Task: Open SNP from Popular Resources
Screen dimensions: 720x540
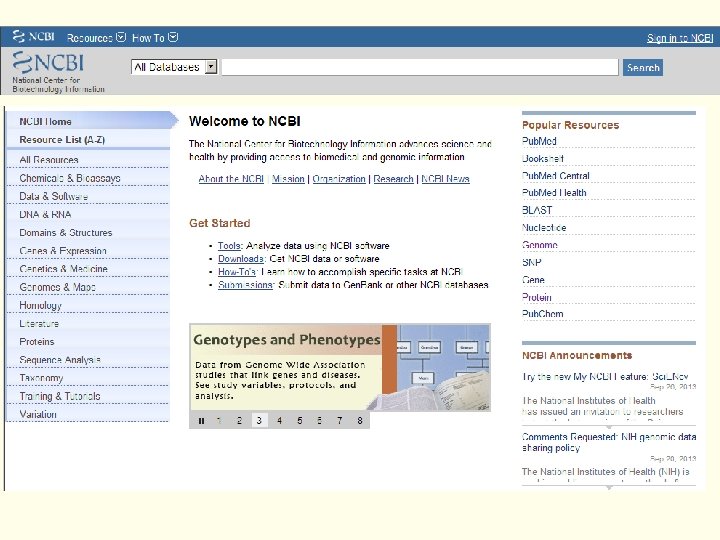Action: click(x=532, y=263)
